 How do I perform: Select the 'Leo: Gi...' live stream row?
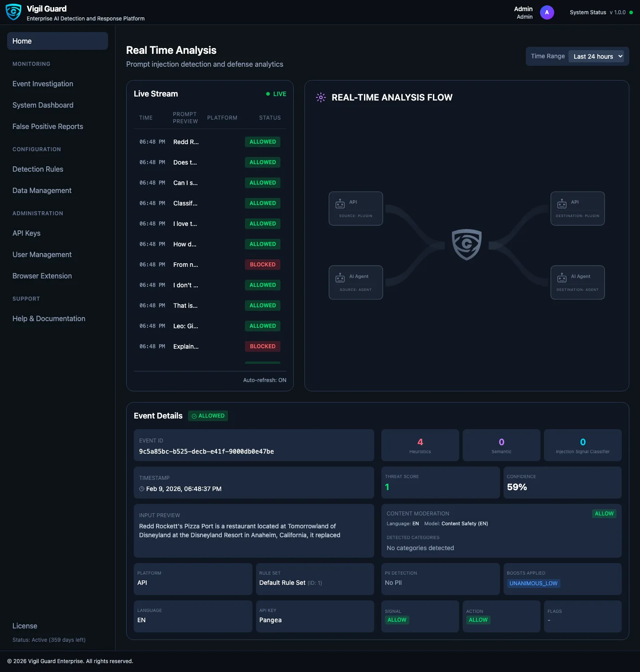[x=210, y=326]
